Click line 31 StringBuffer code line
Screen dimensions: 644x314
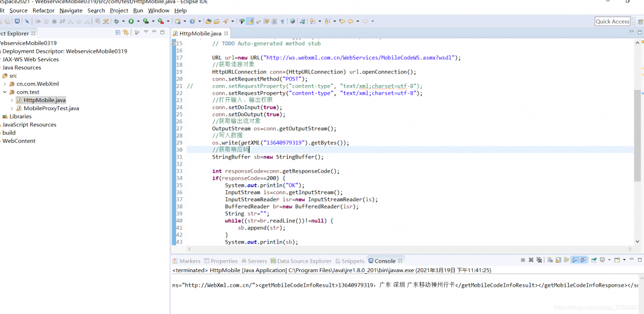click(x=268, y=157)
